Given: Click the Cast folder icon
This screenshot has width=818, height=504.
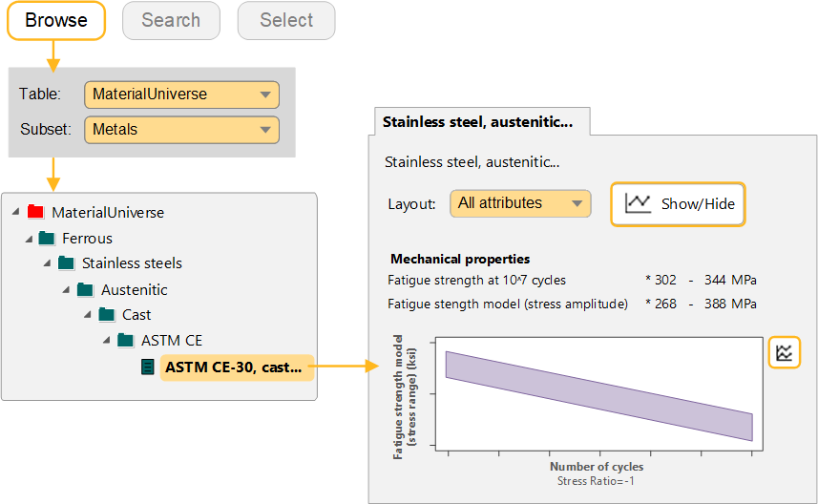Looking at the screenshot, I should pos(106,314).
